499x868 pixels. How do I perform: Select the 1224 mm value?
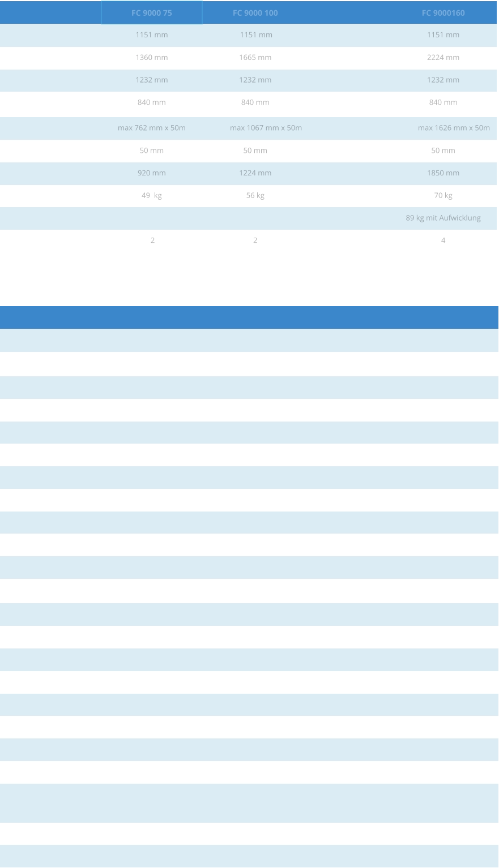(x=255, y=173)
